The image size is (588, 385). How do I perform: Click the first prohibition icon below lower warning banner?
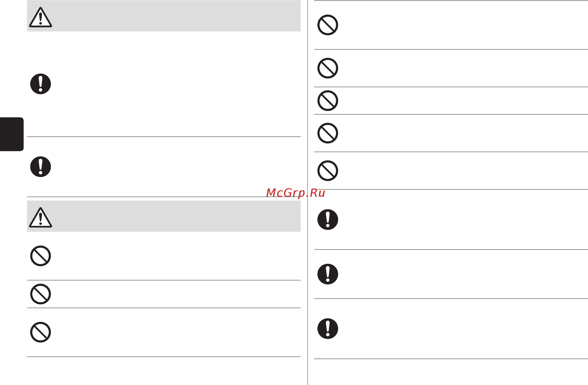click(x=41, y=256)
